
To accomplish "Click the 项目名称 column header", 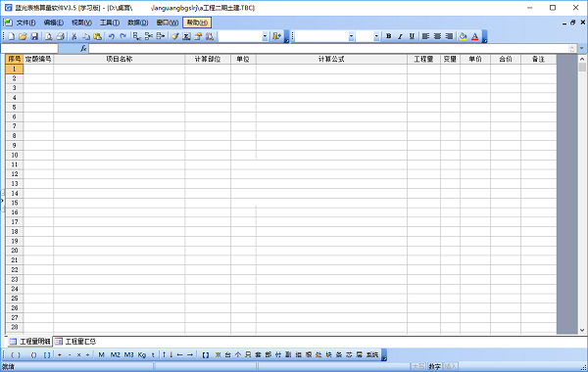I will coord(120,59).
